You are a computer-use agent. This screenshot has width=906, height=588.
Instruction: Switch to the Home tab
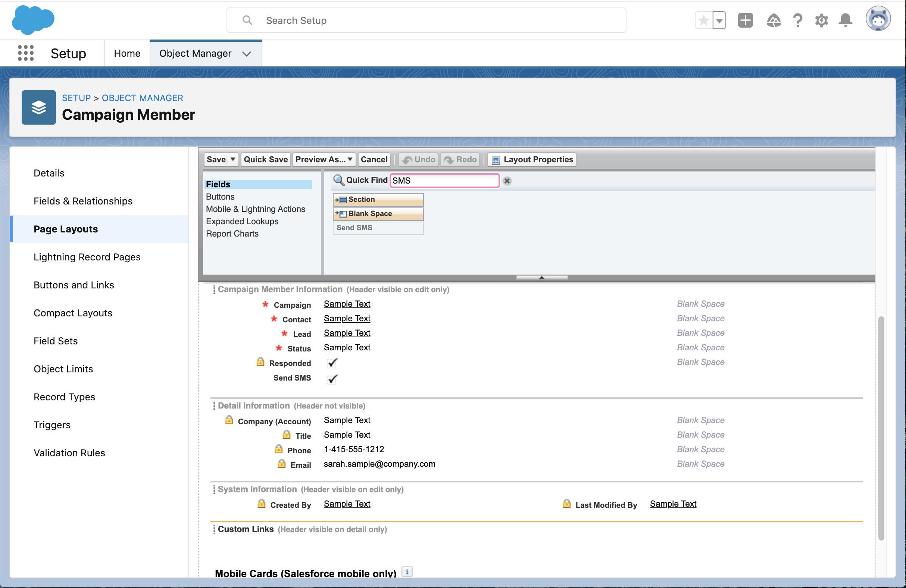(127, 53)
